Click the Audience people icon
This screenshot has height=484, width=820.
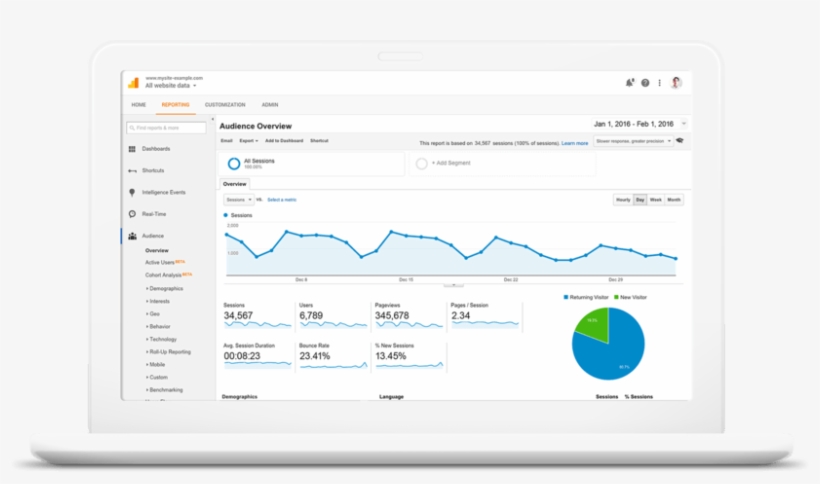(x=132, y=236)
